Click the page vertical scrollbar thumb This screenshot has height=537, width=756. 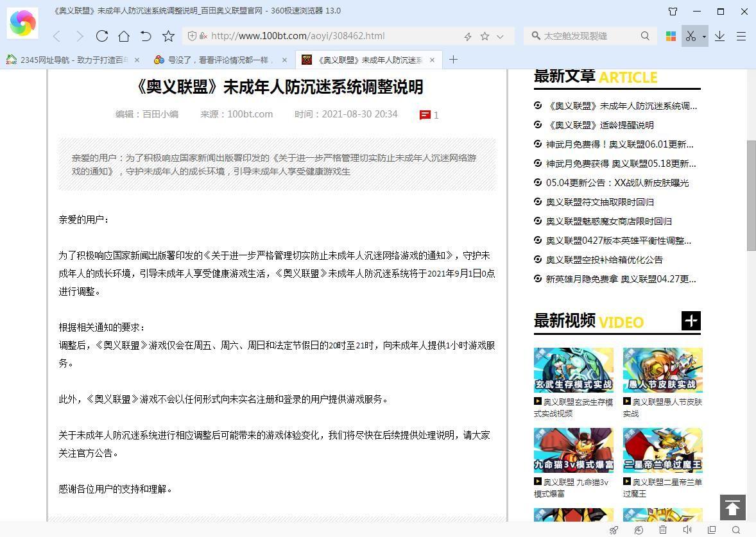point(751,195)
